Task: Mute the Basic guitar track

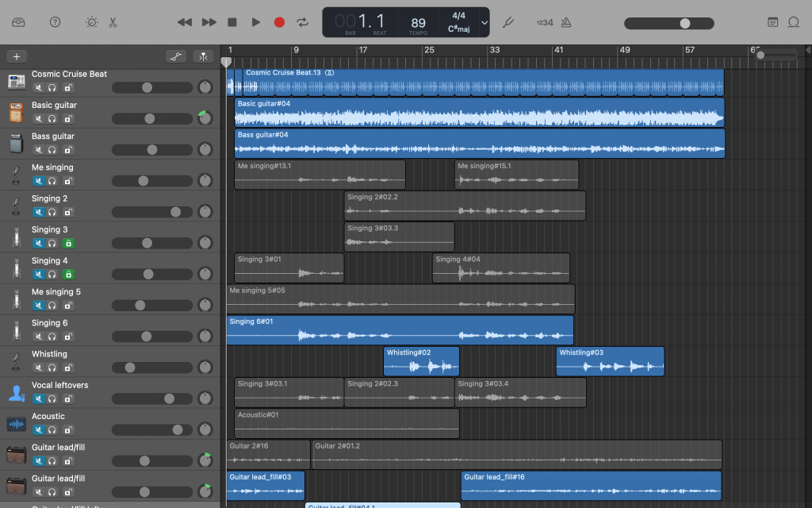Action: click(x=38, y=119)
